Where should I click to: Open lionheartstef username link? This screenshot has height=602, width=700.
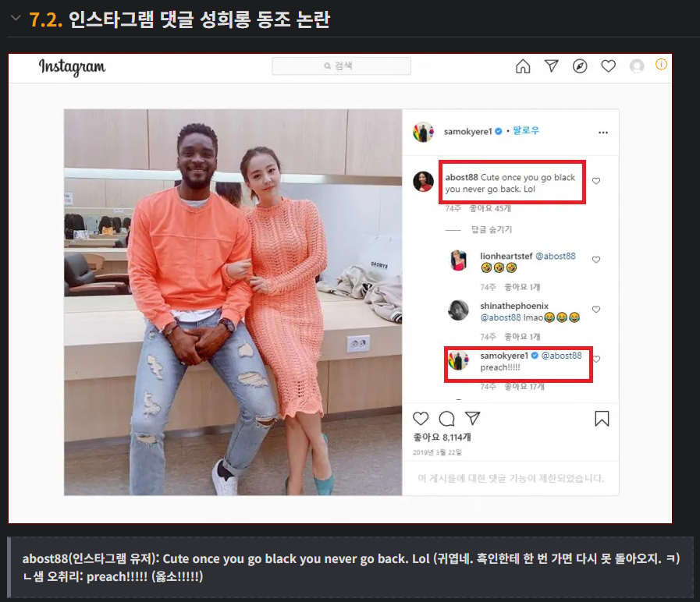click(x=506, y=256)
